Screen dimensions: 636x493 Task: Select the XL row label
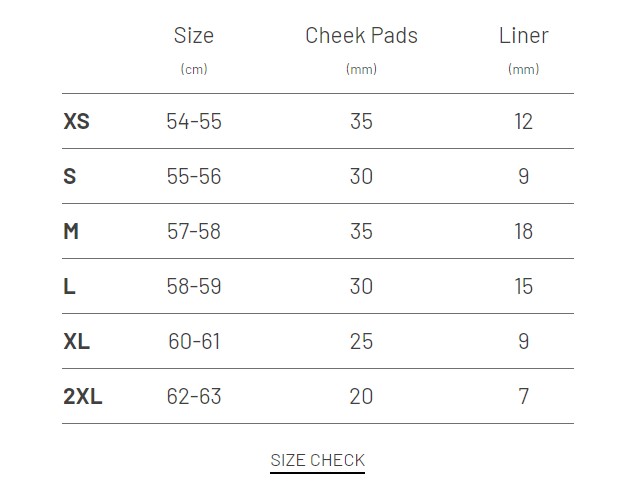point(76,341)
